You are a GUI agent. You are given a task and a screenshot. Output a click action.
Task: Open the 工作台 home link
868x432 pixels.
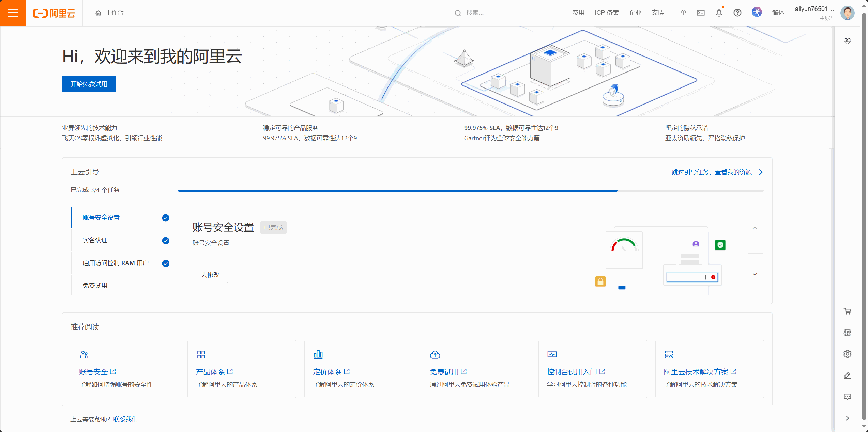pos(110,13)
